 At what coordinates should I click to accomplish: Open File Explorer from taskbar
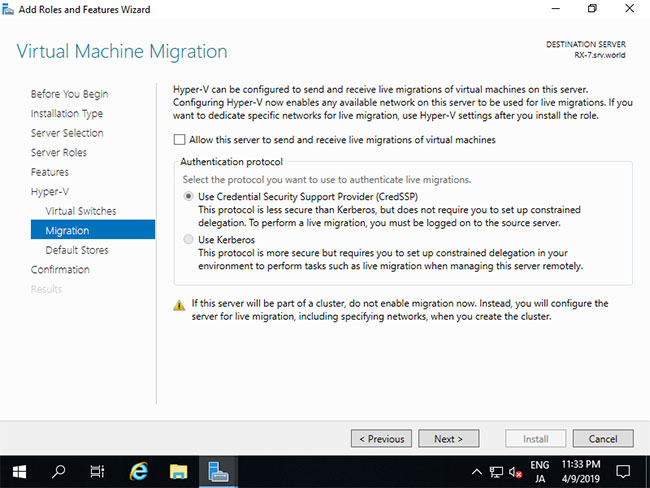[x=178, y=472]
